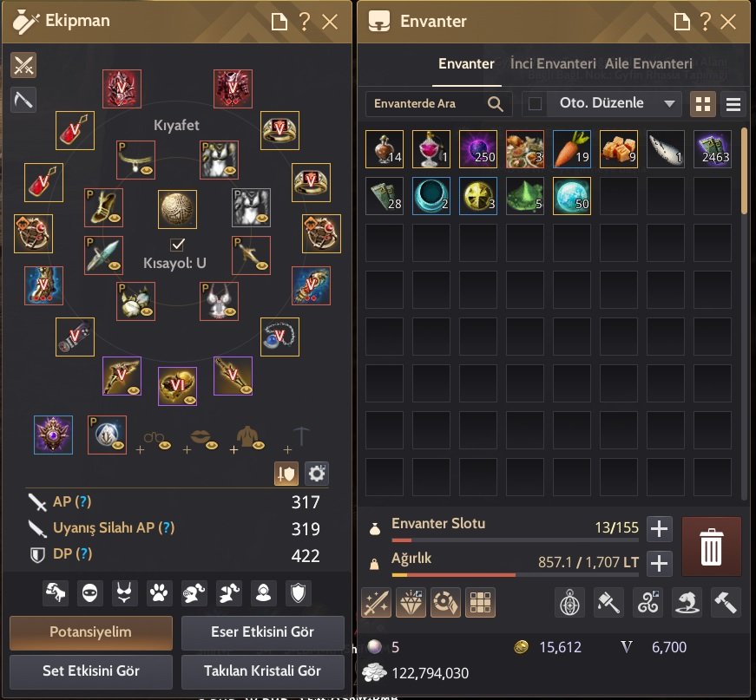Increase weight limit with plus button

[659, 563]
